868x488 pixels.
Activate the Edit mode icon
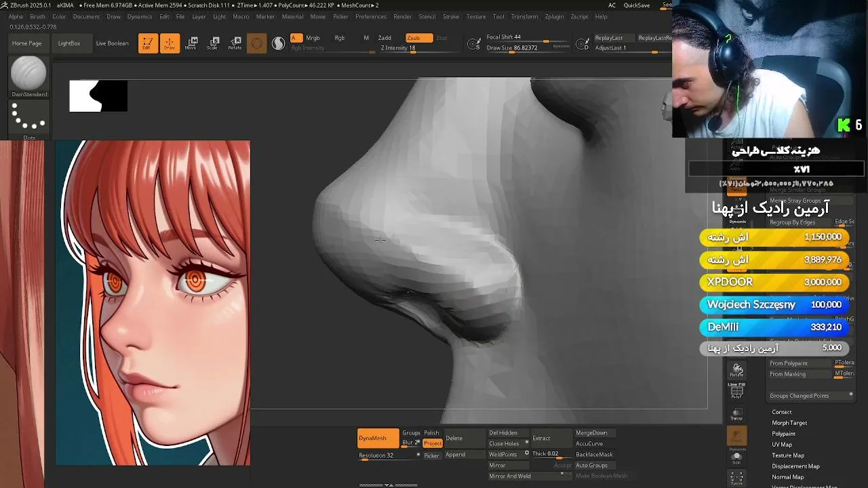[x=148, y=43]
